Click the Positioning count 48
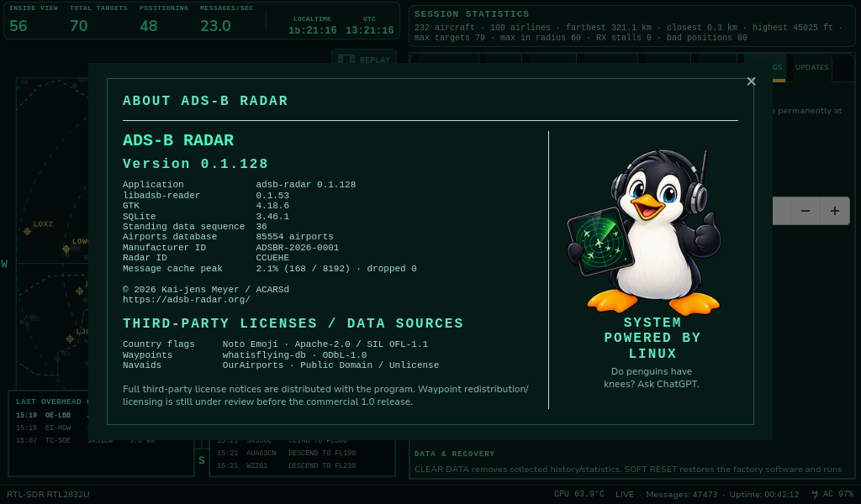The height and width of the screenshot is (504, 861). pyautogui.click(x=148, y=26)
